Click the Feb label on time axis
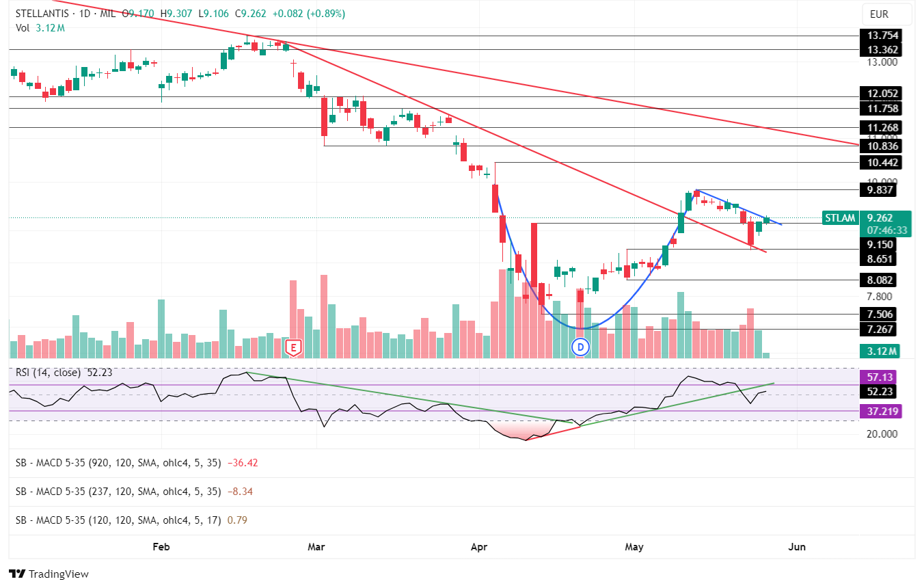Viewport: 924px width, 588px height. (161, 547)
